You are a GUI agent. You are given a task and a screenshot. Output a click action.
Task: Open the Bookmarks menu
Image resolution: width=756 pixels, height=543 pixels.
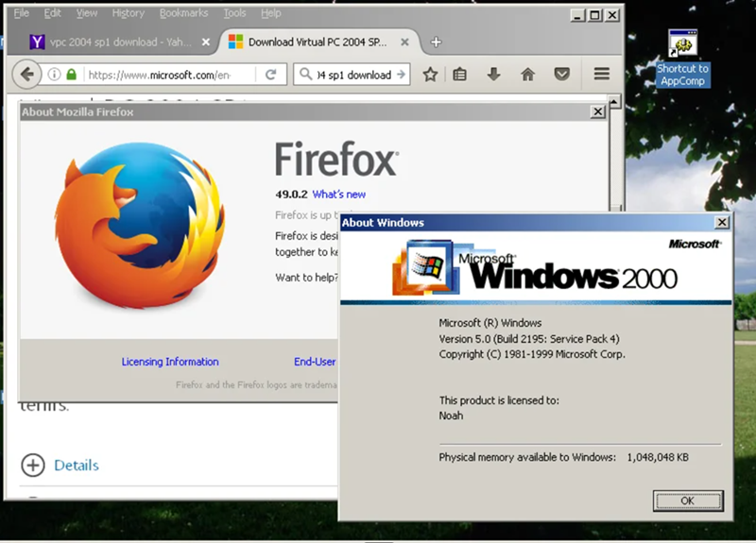click(183, 13)
